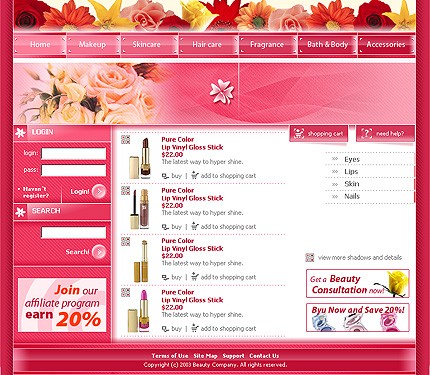
Task: Click the fourth product's pink lipstick image
Action: pos(139,311)
